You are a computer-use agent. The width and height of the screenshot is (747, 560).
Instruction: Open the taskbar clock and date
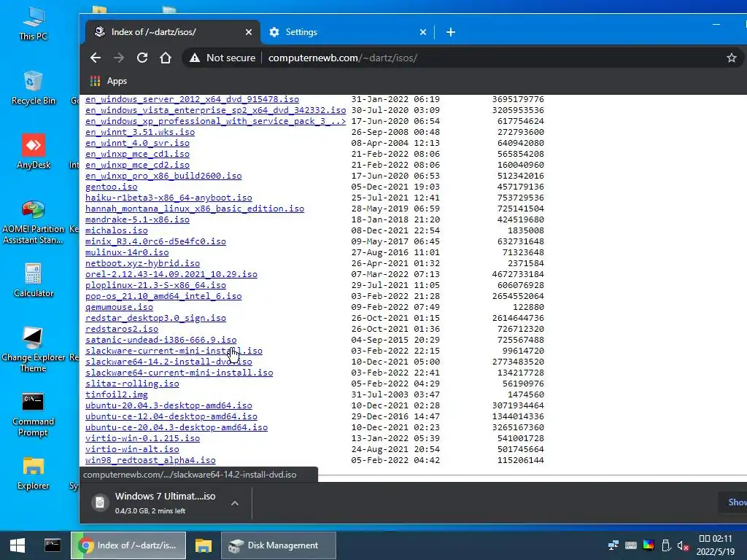point(715,545)
